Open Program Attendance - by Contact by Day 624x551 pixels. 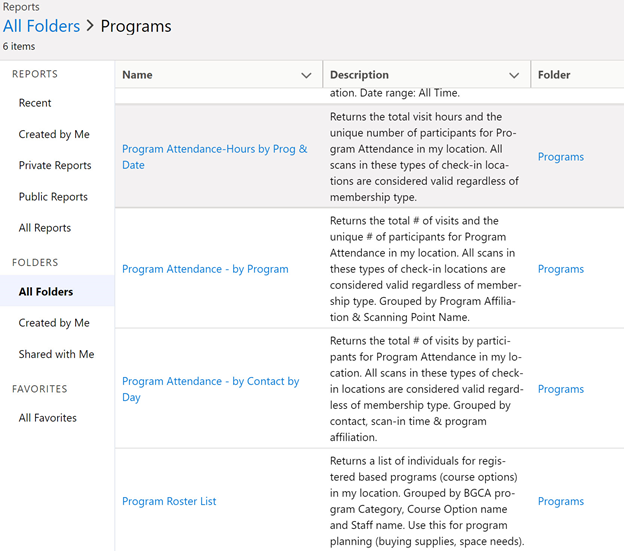[210, 389]
